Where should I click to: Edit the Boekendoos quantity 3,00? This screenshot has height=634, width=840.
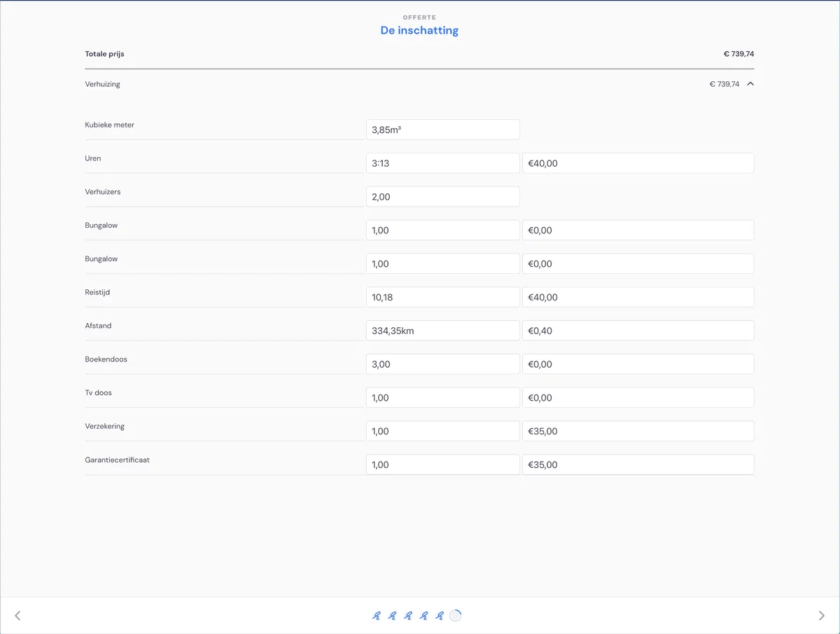[443, 364]
